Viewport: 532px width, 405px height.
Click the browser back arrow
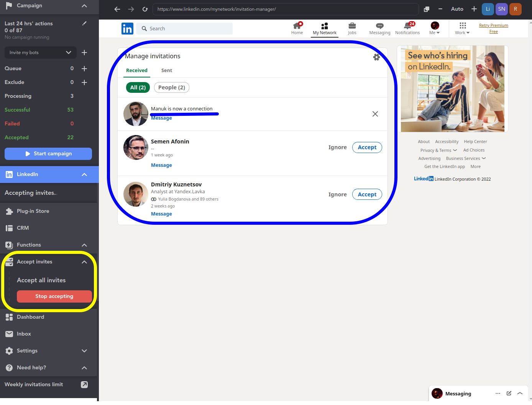pyautogui.click(x=117, y=9)
